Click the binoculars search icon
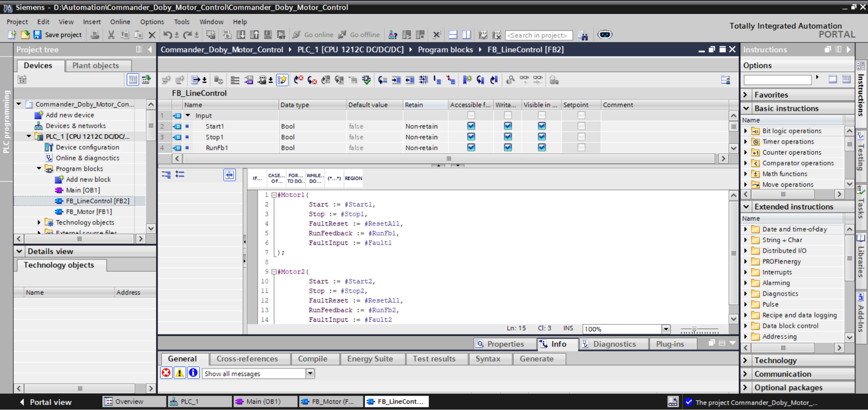The height and width of the screenshot is (410, 868). coord(583,35)
